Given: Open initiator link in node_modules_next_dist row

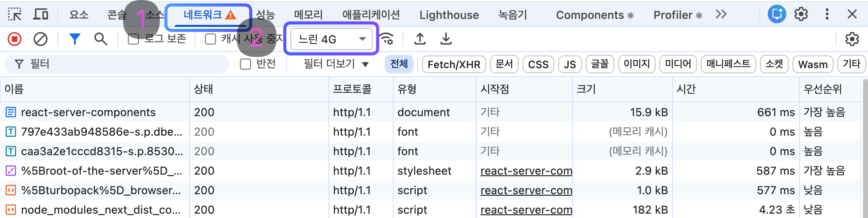Looking at the screenshot, I should click(x=526, y=210).
